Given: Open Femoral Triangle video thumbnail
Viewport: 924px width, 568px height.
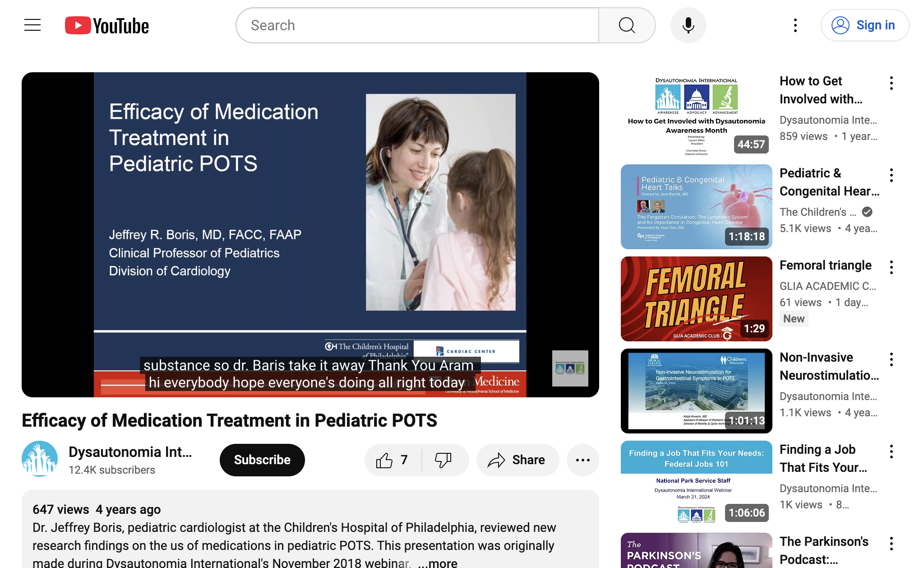Looking at the screenshot, I should [x=696, y=299].
